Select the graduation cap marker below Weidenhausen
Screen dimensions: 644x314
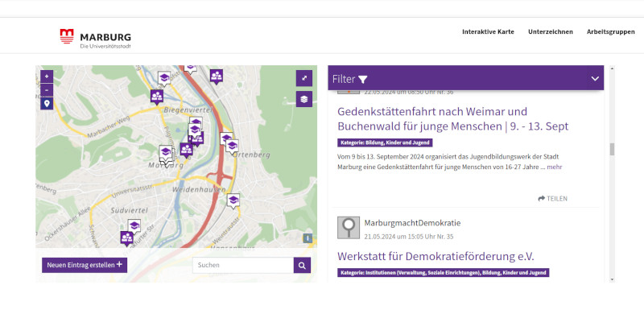pos(233,200)
